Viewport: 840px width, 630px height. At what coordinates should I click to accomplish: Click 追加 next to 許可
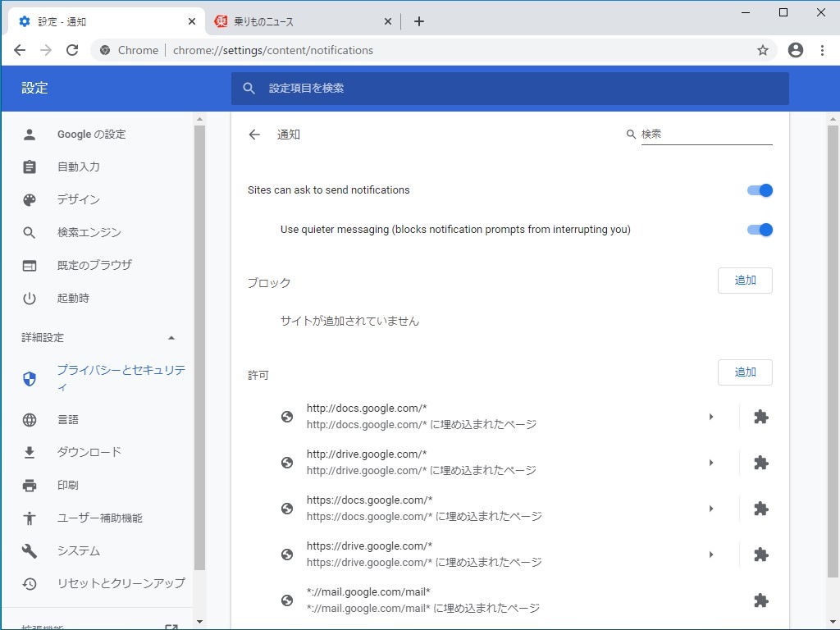click(x=744, y=372)
